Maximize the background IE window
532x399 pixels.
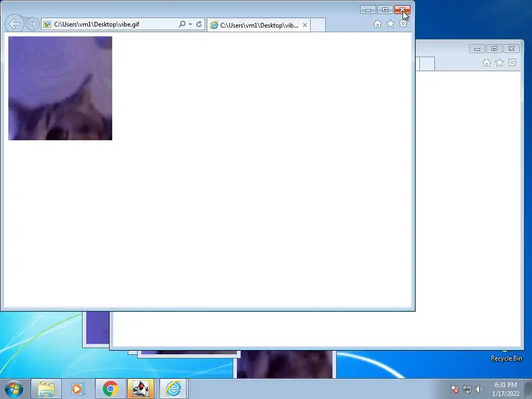tap(495, 49)
